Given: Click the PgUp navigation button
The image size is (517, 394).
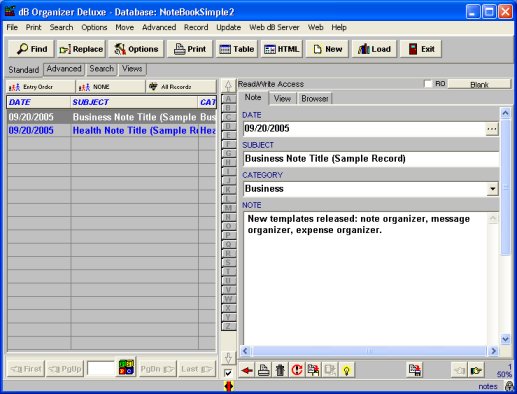Looking at the screenshot, I should [65, 369].
